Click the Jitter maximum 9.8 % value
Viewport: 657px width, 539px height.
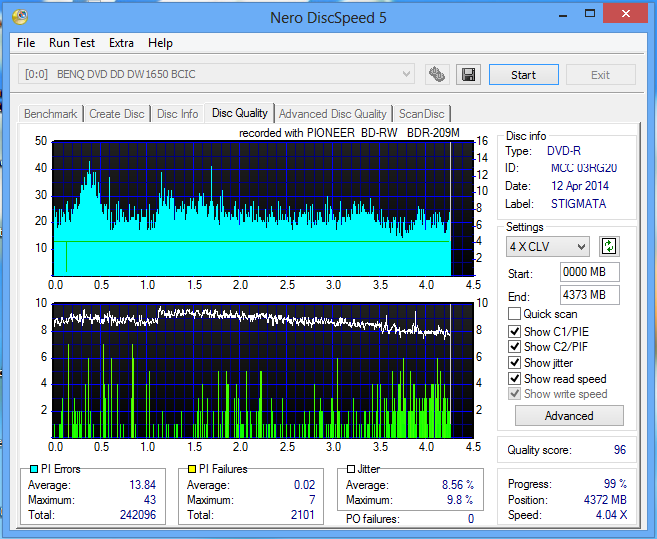click(460, 500)
